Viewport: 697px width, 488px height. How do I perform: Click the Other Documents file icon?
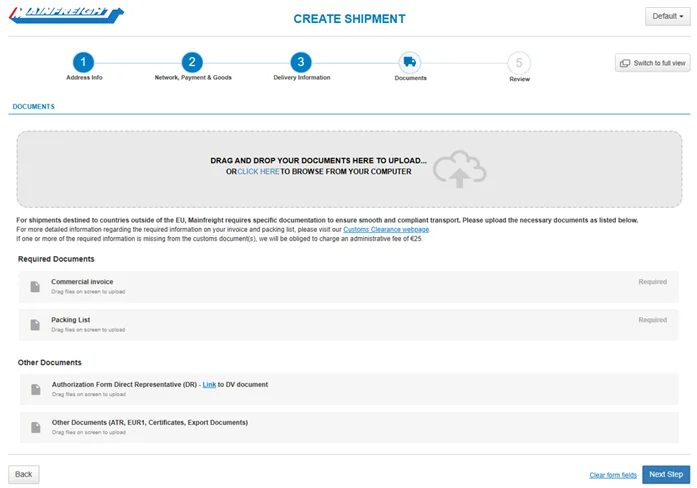click(35, 427)
